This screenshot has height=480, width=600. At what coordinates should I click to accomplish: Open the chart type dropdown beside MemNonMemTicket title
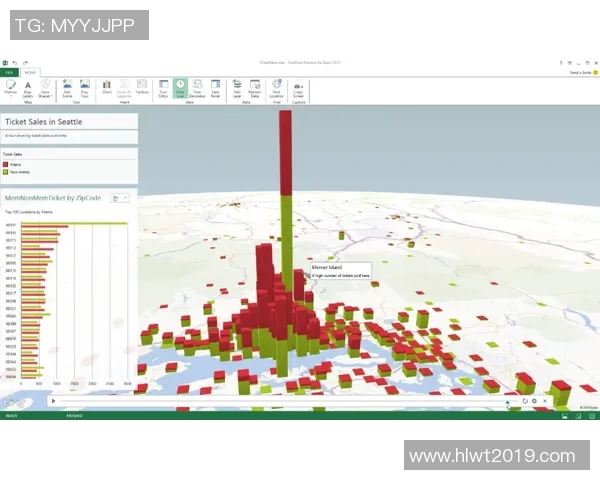(120, 198)
